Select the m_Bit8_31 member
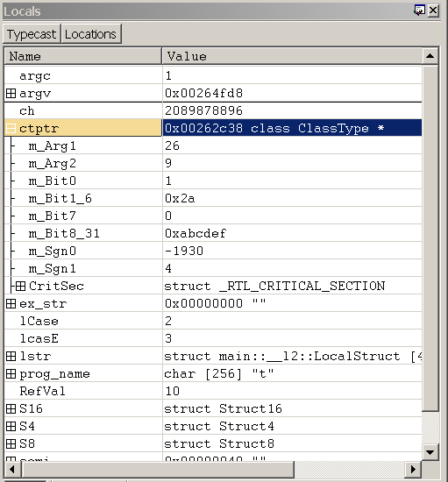 [64, 234]
